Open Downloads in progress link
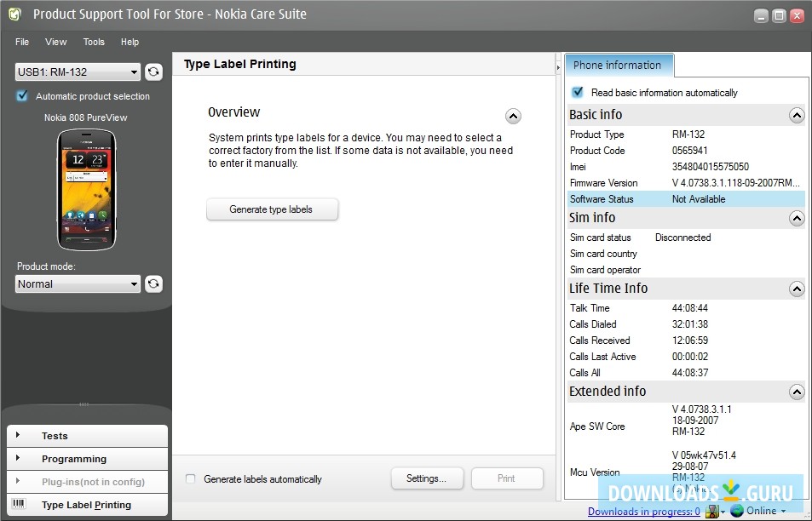This screenshot has width=812, height=521. (643, 511)
